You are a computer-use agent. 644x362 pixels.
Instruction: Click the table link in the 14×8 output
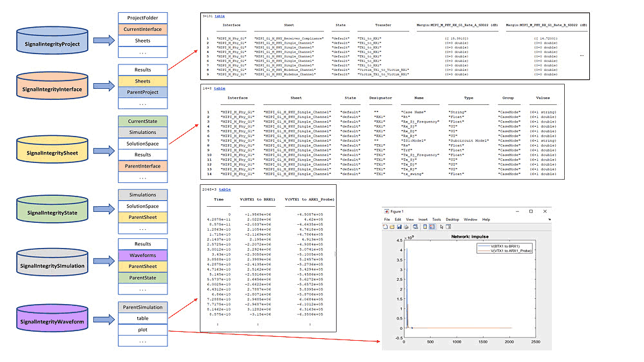click(x=220, y=88)
